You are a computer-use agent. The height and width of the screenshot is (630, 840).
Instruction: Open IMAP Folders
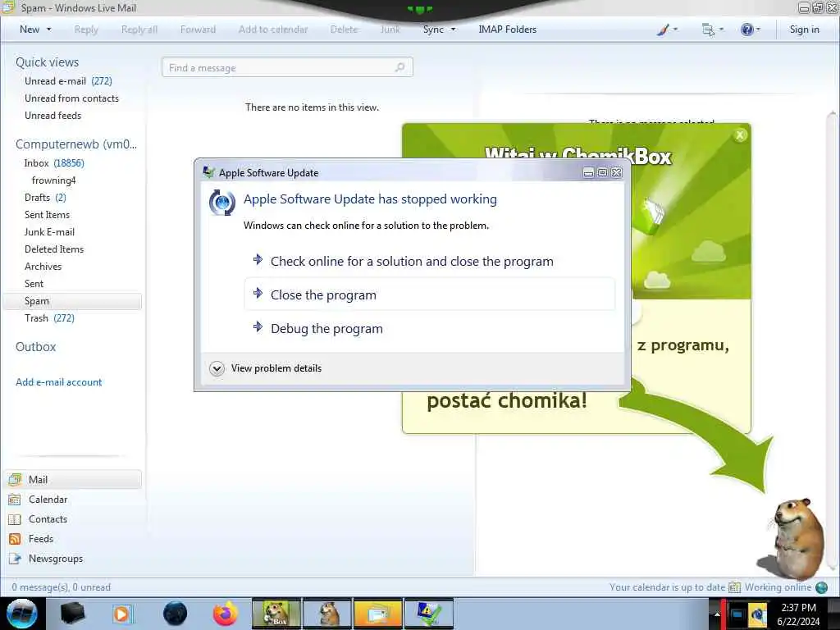pyautogui.click(x=507, y=30)
